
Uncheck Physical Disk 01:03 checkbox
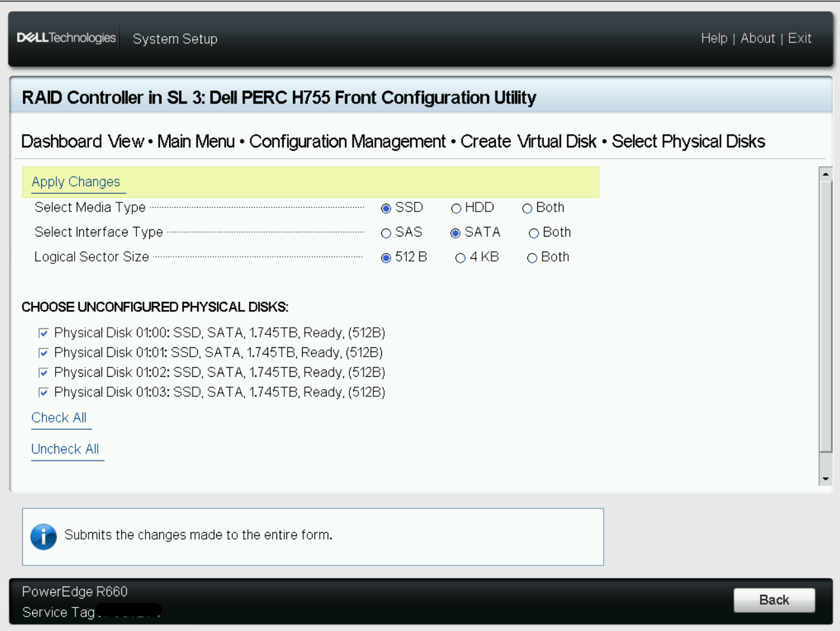click(x=43, y=392)
